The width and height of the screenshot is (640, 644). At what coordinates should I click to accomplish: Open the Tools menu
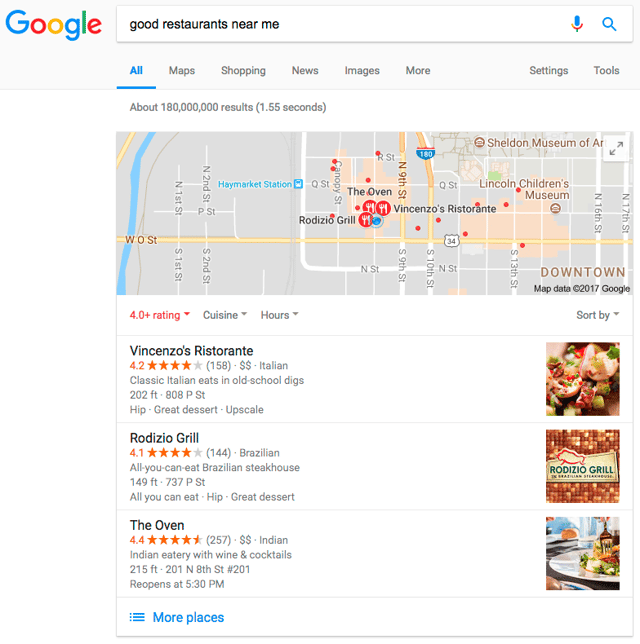click(606, 71)
